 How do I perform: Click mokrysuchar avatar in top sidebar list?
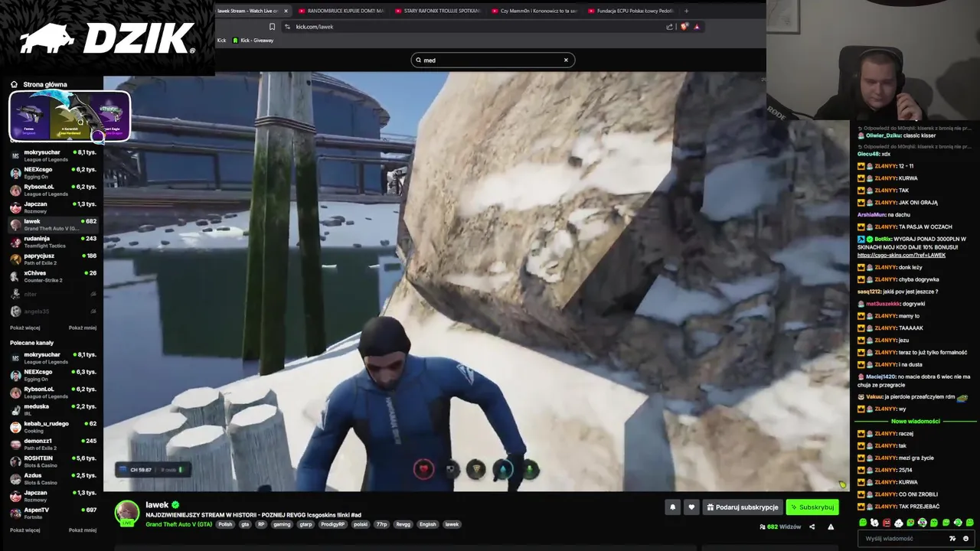click(x=15, y=155)
